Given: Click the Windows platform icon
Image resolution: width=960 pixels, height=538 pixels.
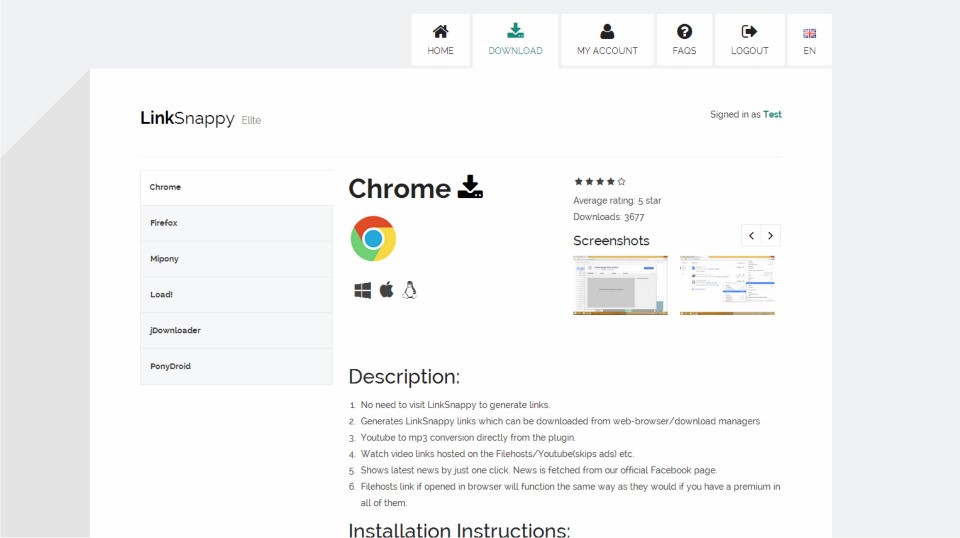Looking at the screenshot, I should coord(362,290).
